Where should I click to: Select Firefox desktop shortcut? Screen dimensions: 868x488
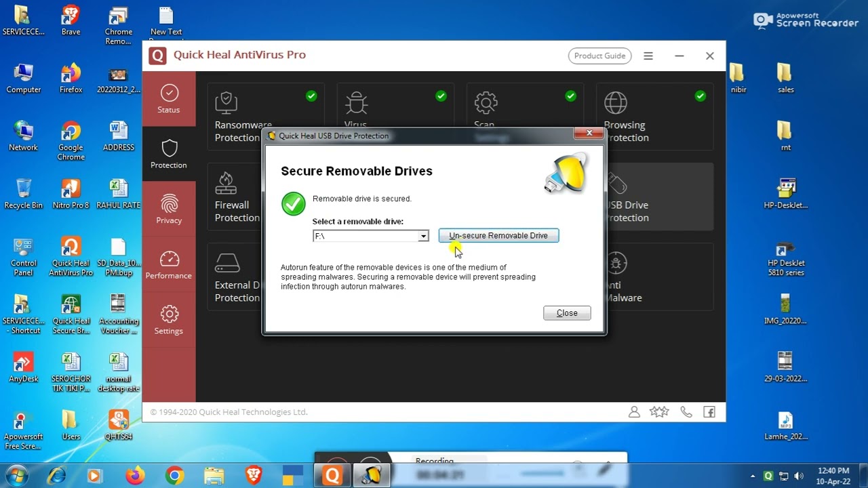click(71, 78)
